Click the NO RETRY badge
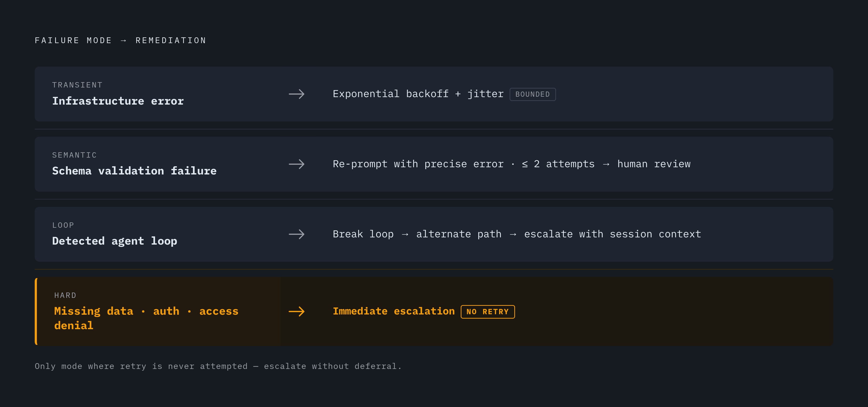 (x=488, y=312)
